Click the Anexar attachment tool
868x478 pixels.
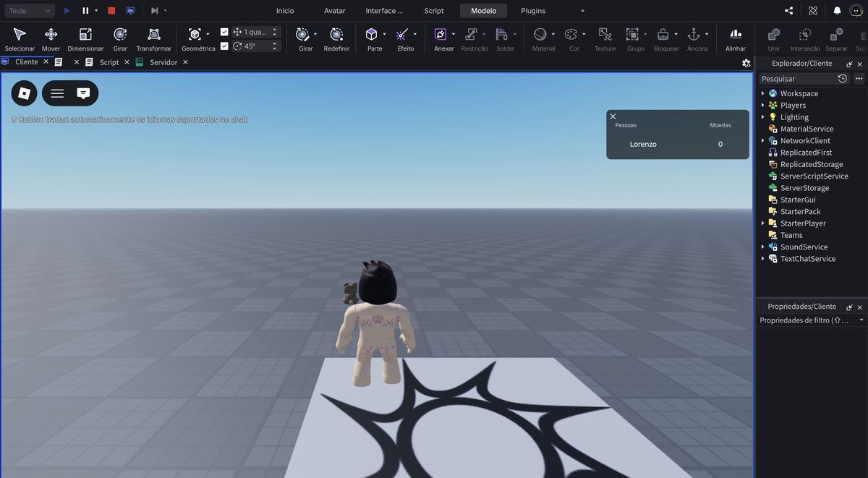click(x=441, y=34)
